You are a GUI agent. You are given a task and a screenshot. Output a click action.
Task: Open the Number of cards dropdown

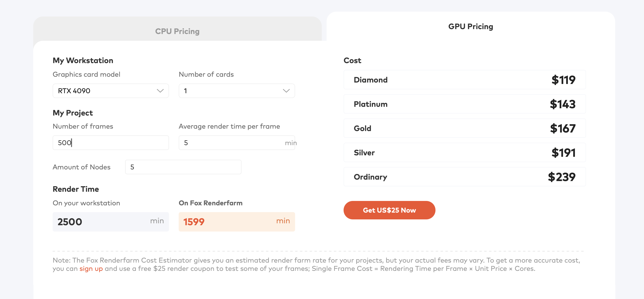point(236,91)
